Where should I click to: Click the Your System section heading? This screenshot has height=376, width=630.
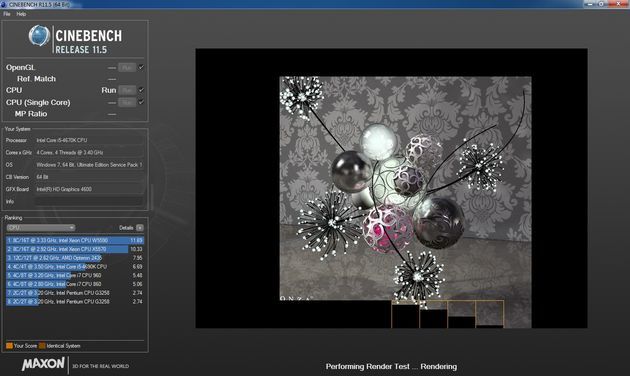point(17,129)
